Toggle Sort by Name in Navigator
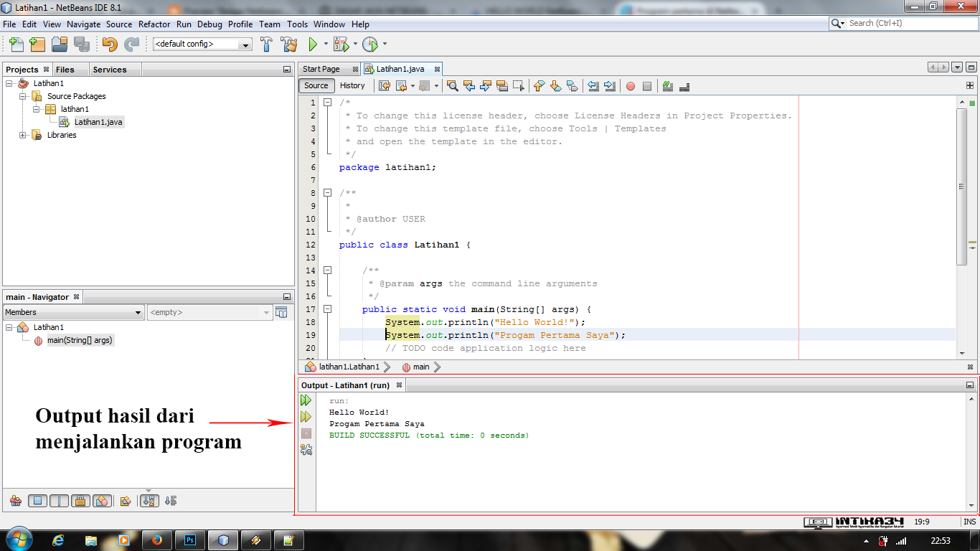This screenshot has height=551, width=980. (x=149, y=501)
